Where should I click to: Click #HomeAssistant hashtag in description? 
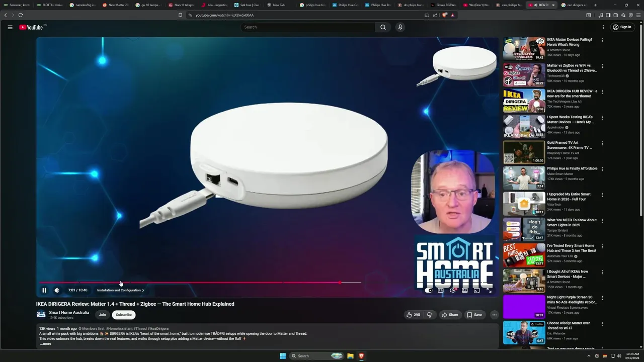pyautogui.click(x=119, y=328)
